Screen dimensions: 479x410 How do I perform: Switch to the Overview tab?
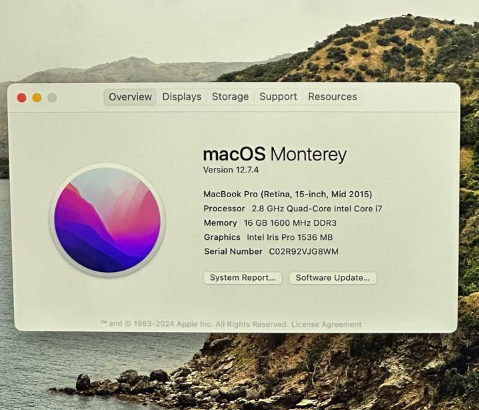click(130, 97)
